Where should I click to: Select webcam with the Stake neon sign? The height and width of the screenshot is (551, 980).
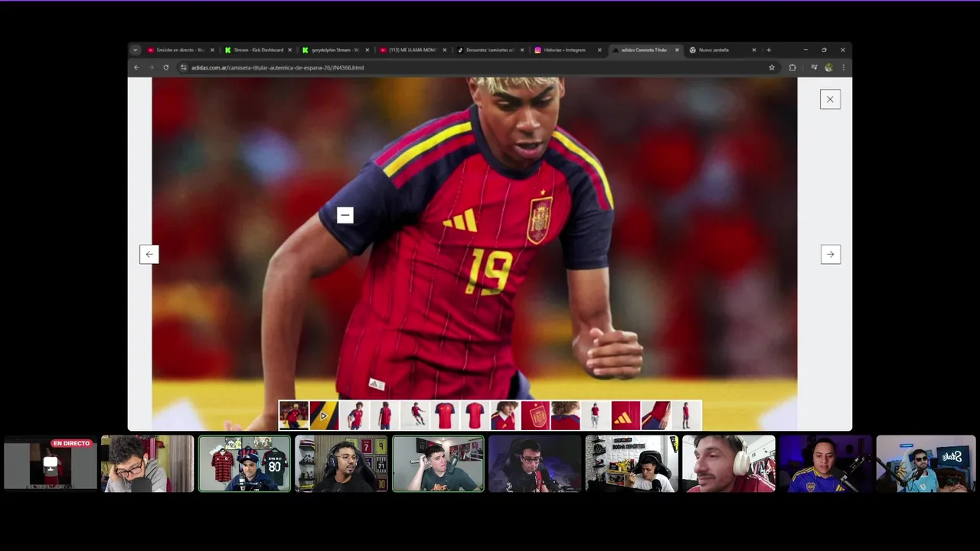(x=926, y=464)
